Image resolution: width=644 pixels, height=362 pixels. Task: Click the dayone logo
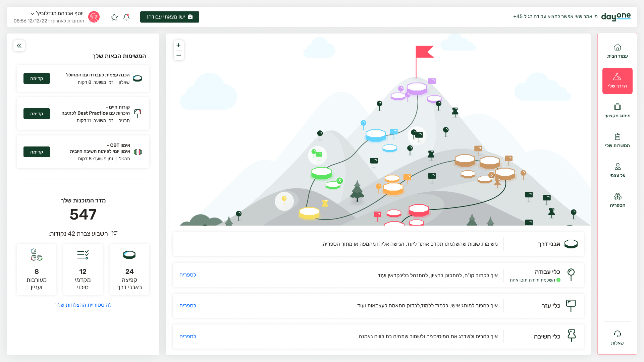tap(616, 16)
